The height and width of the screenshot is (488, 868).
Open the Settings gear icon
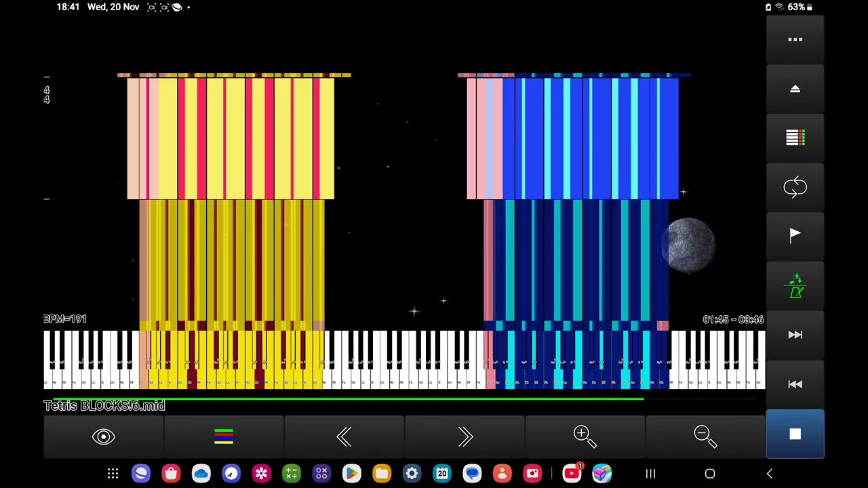(412, 474)
